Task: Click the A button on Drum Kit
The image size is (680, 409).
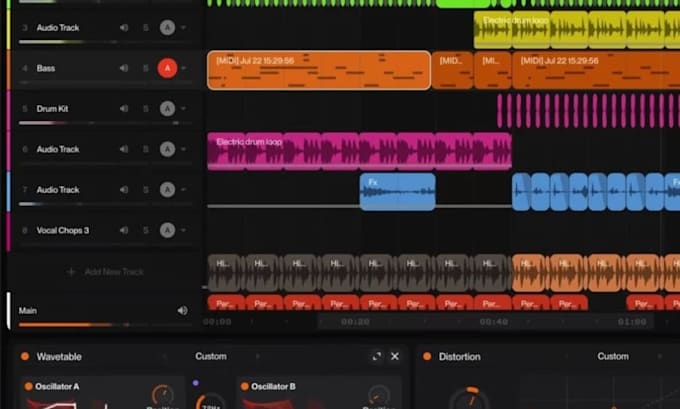Action: point(167,108)
